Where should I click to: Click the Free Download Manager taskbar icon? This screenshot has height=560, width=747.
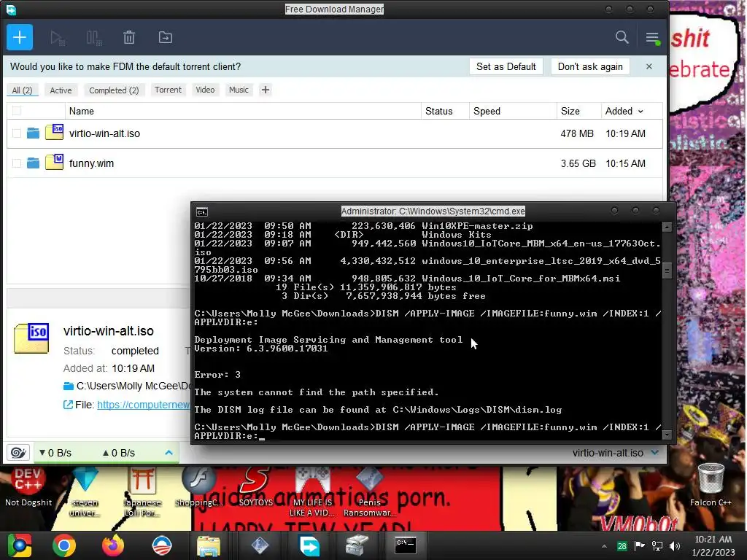pyautogui.click(x=309, y=545)
